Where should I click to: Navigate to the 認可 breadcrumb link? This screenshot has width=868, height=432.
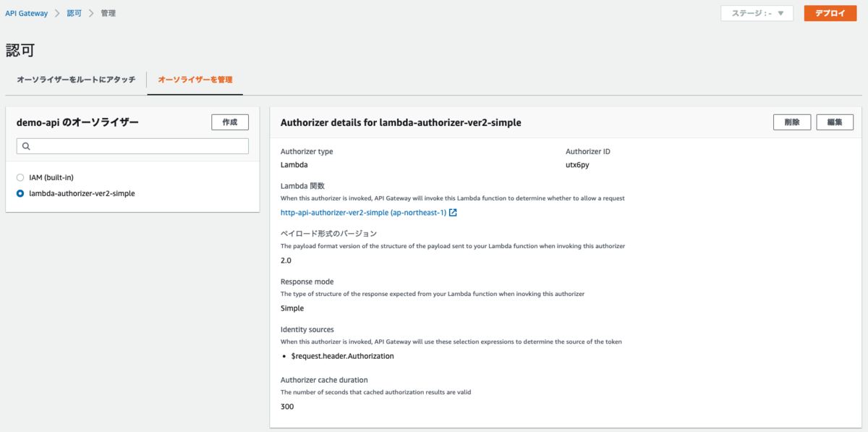click(x=75, y=14)
